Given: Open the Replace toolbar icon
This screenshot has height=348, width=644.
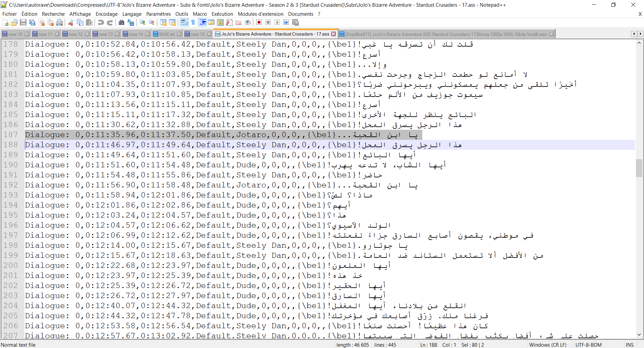Looking at the screenshot, I should 131,22.
